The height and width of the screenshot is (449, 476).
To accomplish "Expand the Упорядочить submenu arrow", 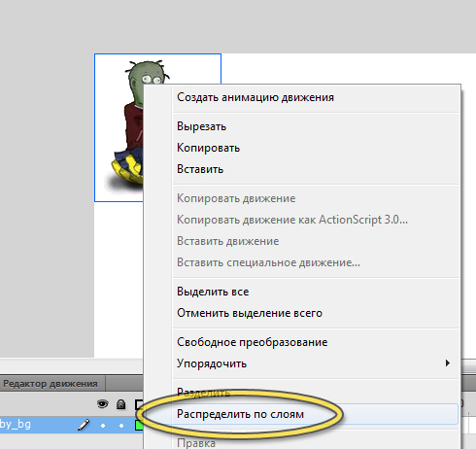I will 448,363.
